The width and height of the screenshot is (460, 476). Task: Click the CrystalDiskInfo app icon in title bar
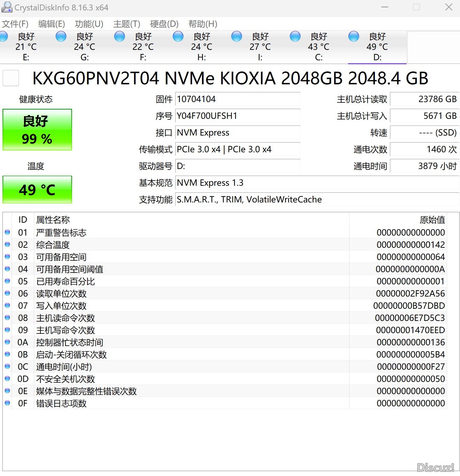tap(7, 7)
